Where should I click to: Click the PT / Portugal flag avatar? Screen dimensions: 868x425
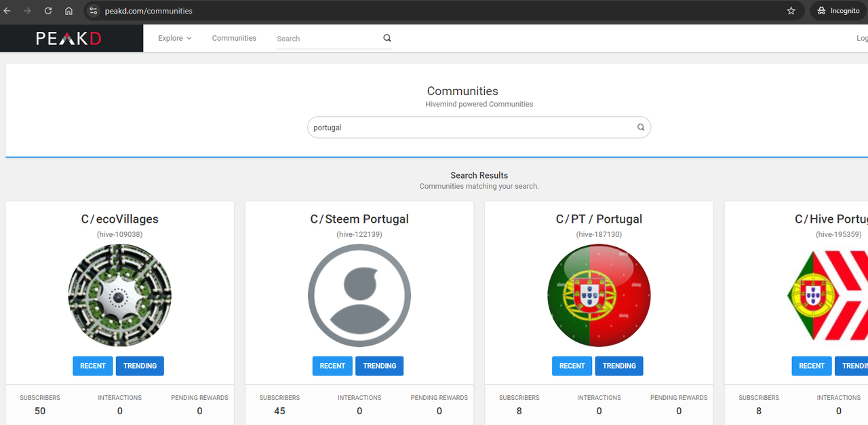point(599,296)
